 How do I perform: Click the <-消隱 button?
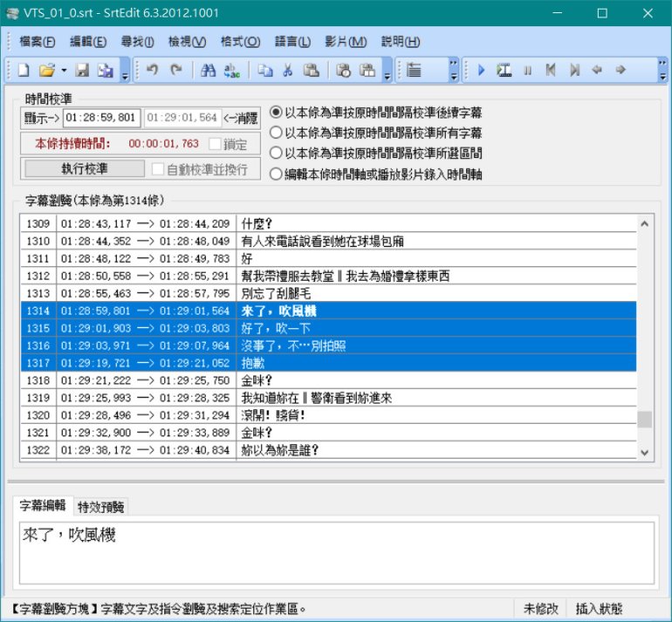point(241,119)
